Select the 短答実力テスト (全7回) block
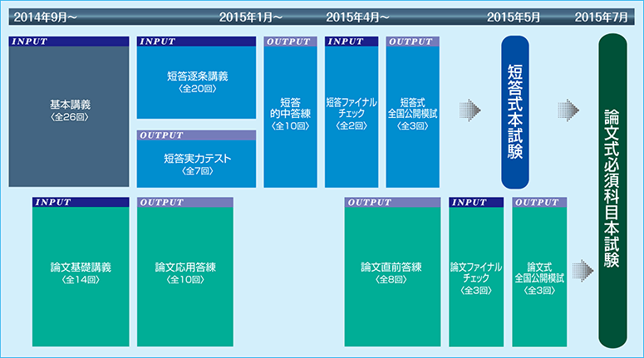The height and width of the screenshot is (358, 644). pyautogui.click(x=197, y=163)
